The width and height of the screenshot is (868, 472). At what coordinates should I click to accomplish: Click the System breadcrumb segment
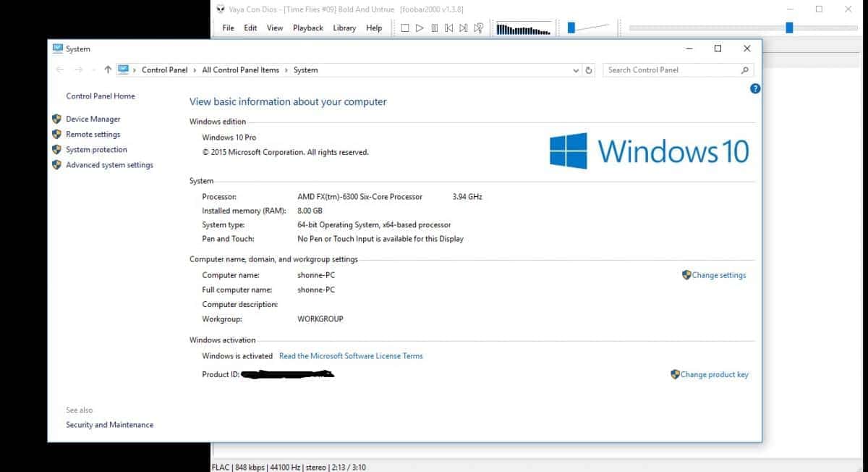[306, 70]
